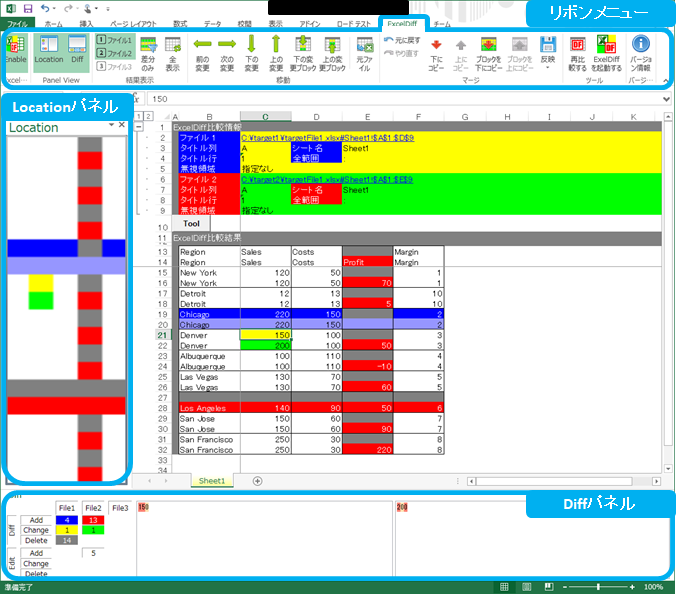Click red File2 Add count swatch

click(93, 520)
